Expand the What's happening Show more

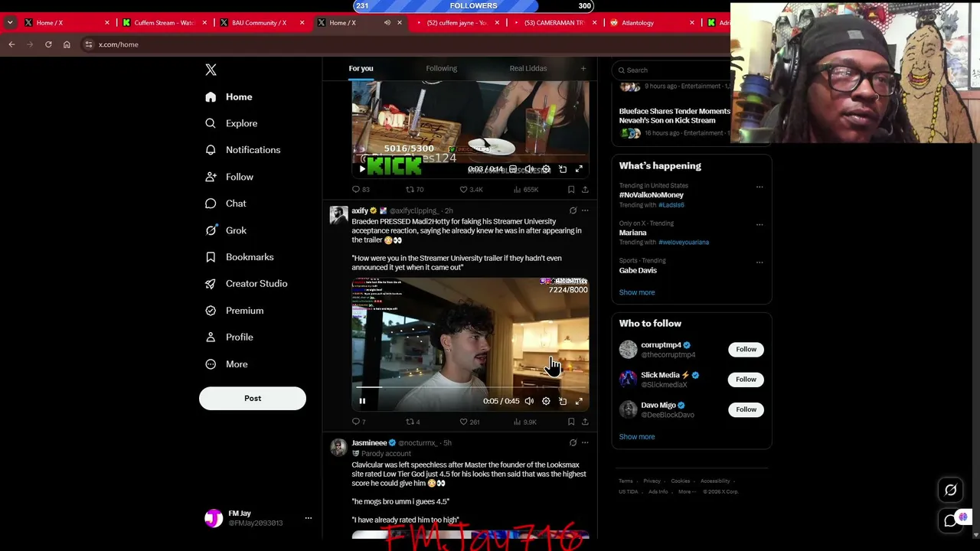pos(637,292)
